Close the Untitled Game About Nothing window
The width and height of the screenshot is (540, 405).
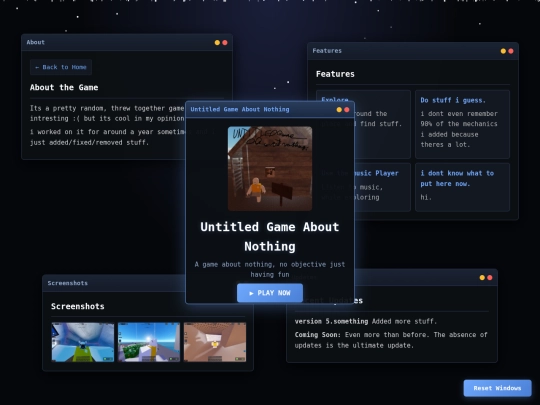(x=347, y=110)
